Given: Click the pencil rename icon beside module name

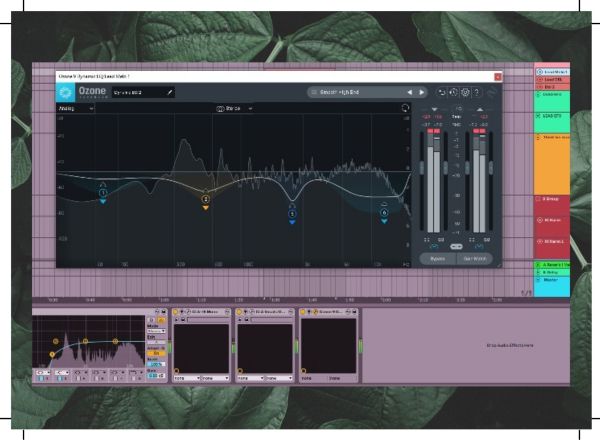Looking at the screenshot, I should pos(169,92).
